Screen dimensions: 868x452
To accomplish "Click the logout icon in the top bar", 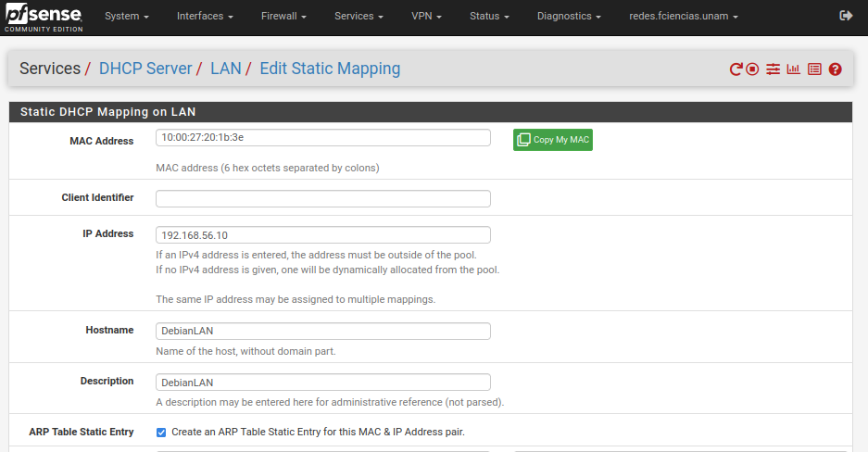I will point(845,16).
